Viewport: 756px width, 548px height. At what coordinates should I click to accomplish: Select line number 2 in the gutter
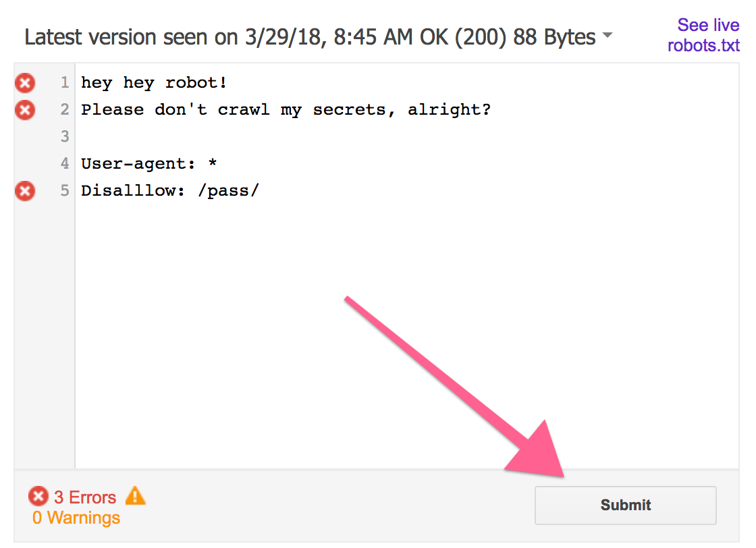[65, 110]
